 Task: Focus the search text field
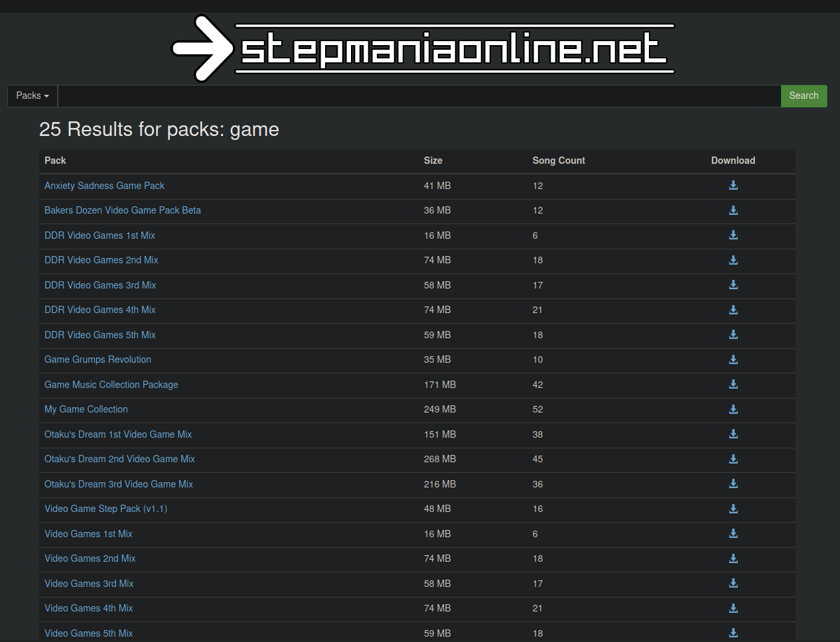[419, 96]
